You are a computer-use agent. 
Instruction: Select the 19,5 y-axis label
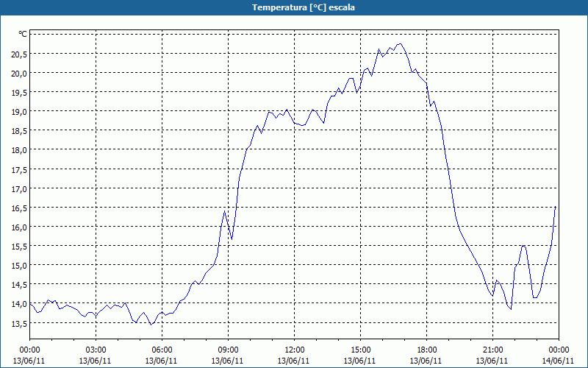click(19, 93)
